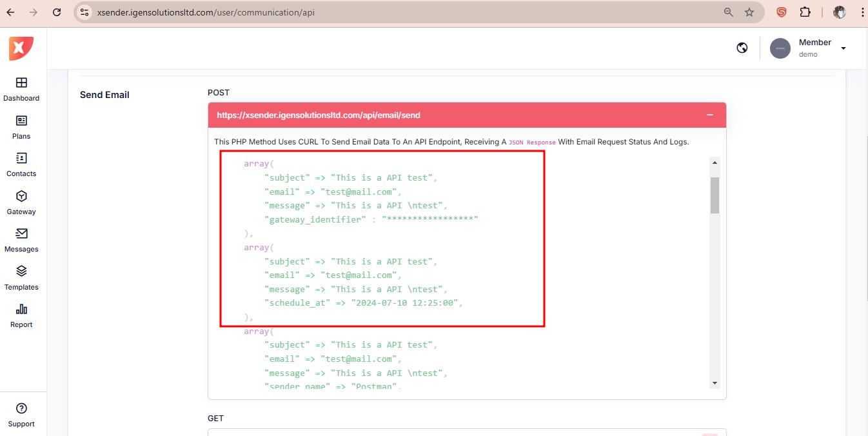
Task: Collapse the POST email send panel
Action: pos(709,115)
